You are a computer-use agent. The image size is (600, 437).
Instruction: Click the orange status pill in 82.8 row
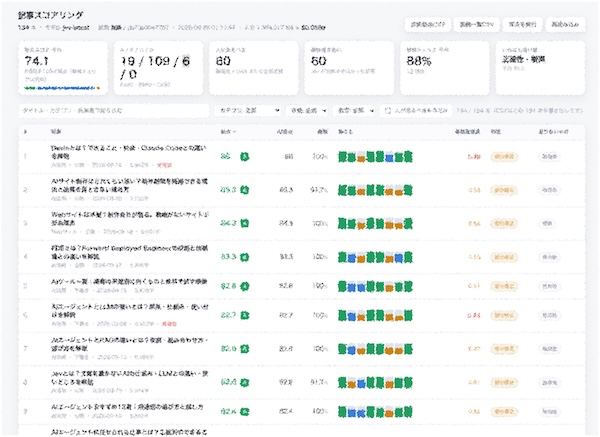pyautogui.click(x=504, y=286)
